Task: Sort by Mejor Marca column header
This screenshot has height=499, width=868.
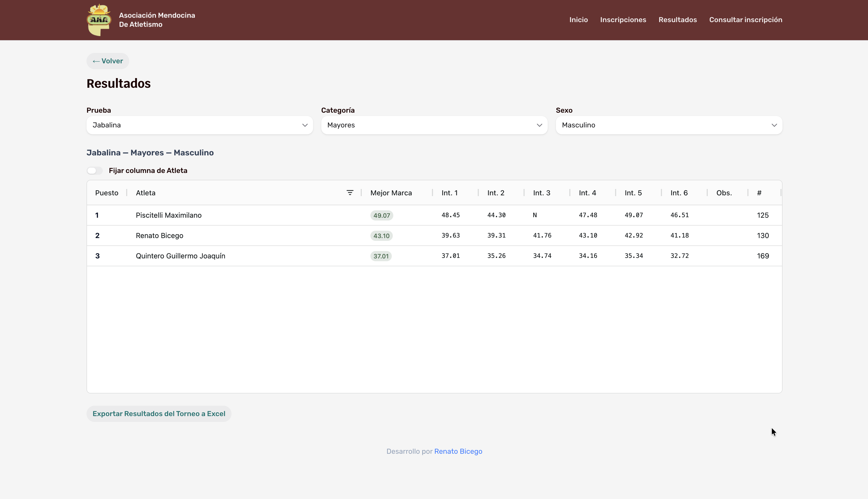Action: [x=391, y=193]
